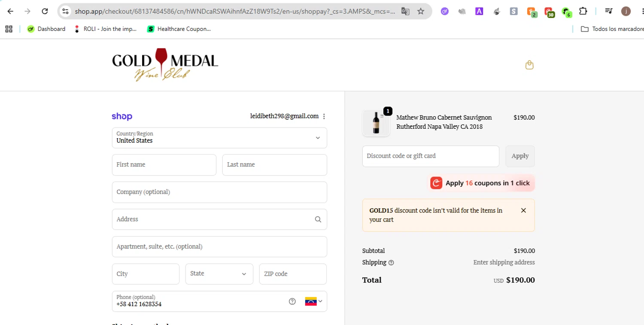
Task: Open the translate page icon
Action: (405, 11)
